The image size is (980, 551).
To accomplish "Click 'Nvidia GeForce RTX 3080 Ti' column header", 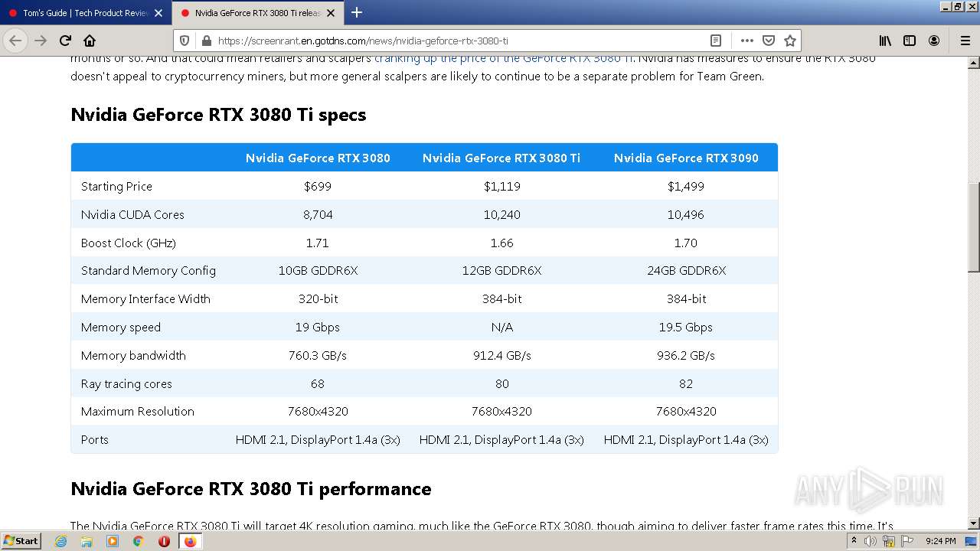I will [501, 158].
